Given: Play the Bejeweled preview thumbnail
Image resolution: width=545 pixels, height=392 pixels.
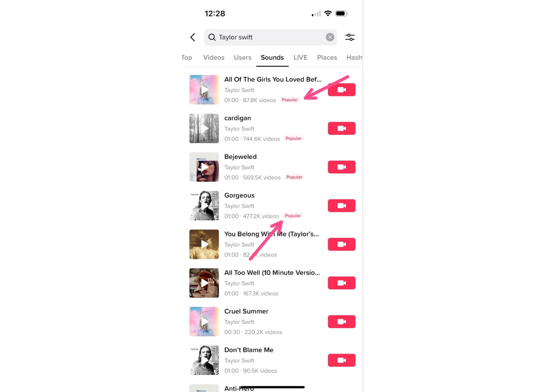Looking at the screenshot, I should [204, 167].
